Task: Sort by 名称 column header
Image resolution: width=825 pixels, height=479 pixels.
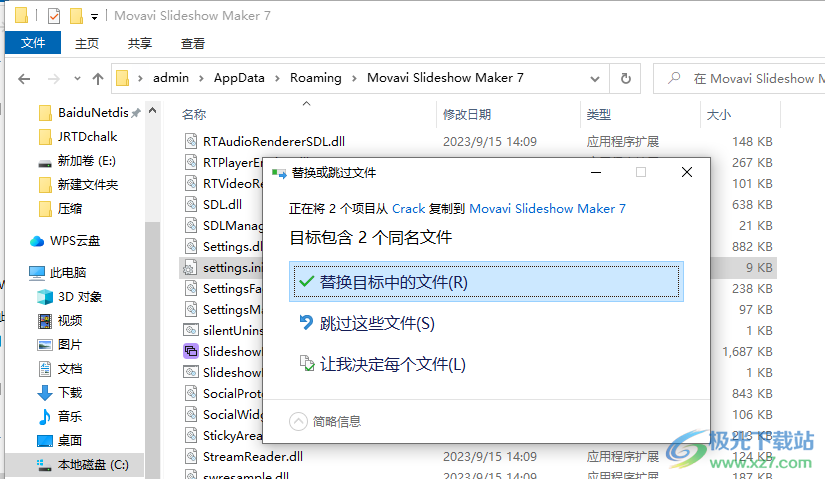Action: [x=194, y=114]
